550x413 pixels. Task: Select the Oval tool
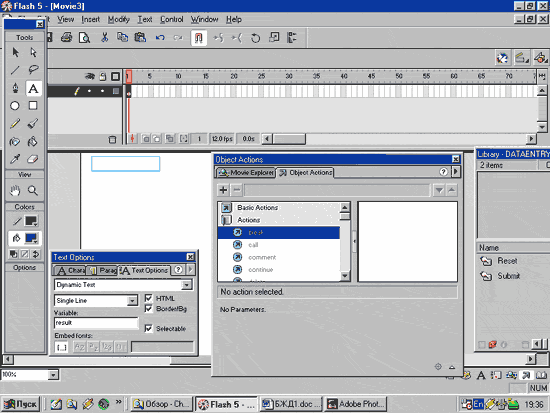click(x=15, y=106)
